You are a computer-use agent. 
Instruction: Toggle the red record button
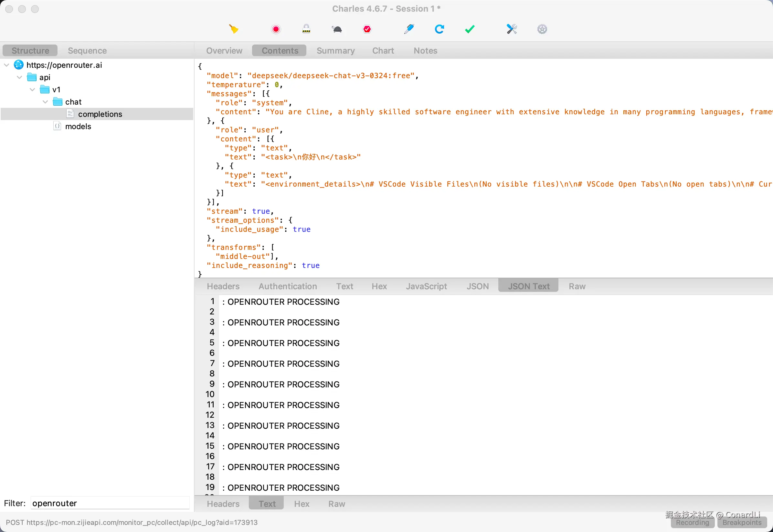(276, 29)
